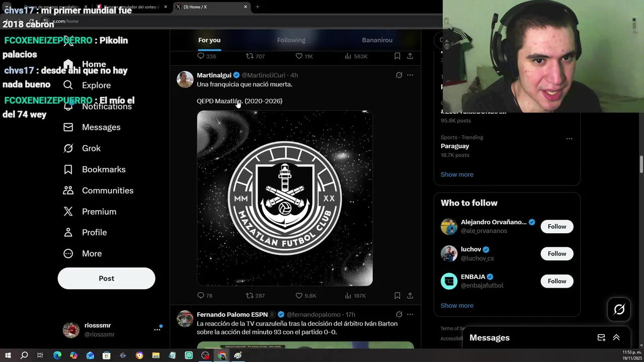Screen dimensions: 644x362
Task: View analytics of post with 187K views
Action: [x=355, y=296]
